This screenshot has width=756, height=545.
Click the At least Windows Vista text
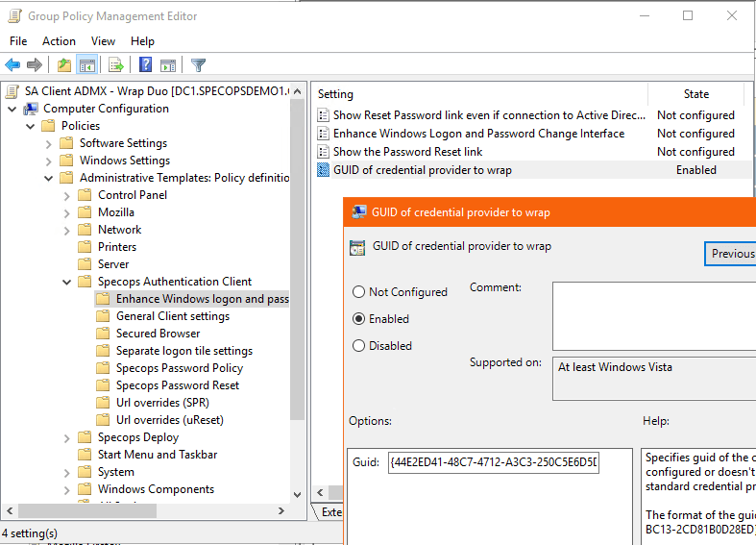(x=615, y=367)
